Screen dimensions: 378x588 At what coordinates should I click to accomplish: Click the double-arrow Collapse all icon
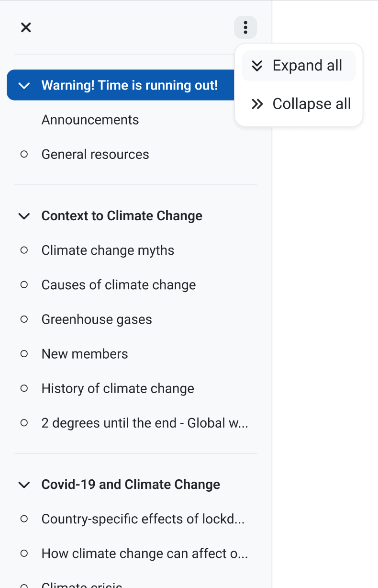[257, 104]
